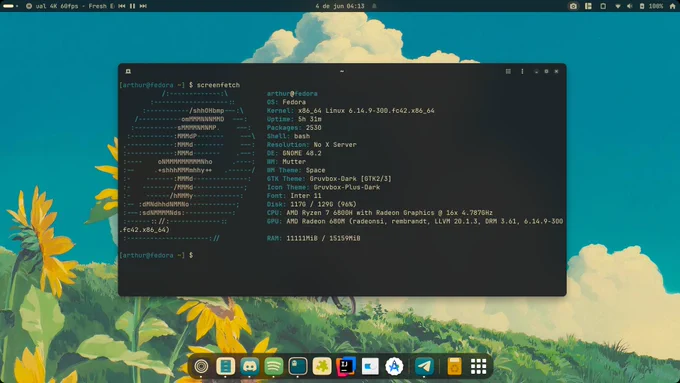Select the 'RAM: 11111MiB / 15159MiB' line
The width and height of the screenshot is (680, 383).
(x=314, y=239)
